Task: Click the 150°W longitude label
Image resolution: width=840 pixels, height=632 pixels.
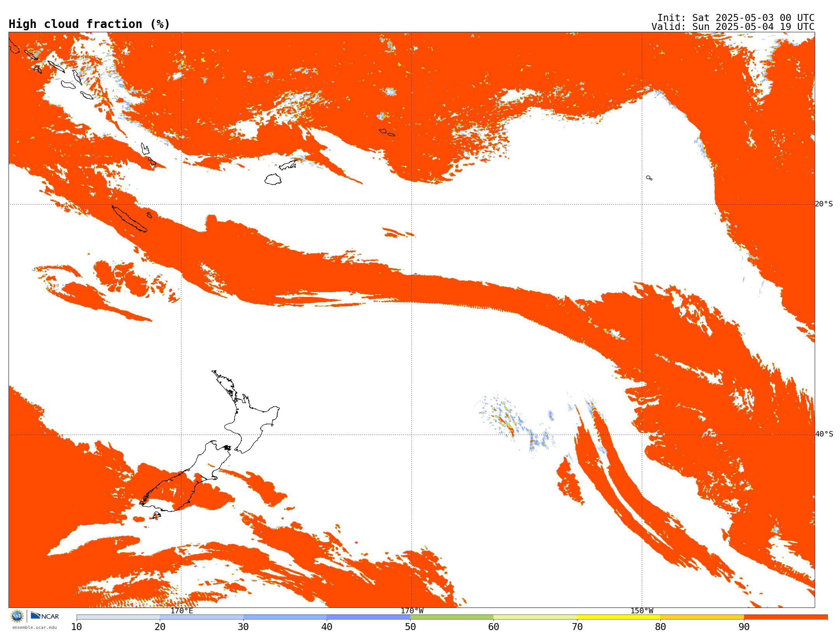Action: point(642,611)
